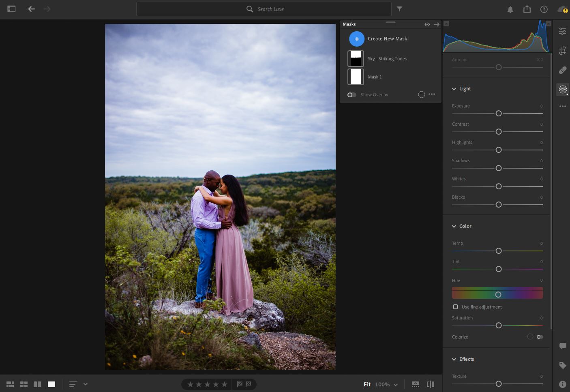Click the Fit zoom button
The width and height of the screenshot is (570, 392).
pyautogui.click(x=367, y=384)
